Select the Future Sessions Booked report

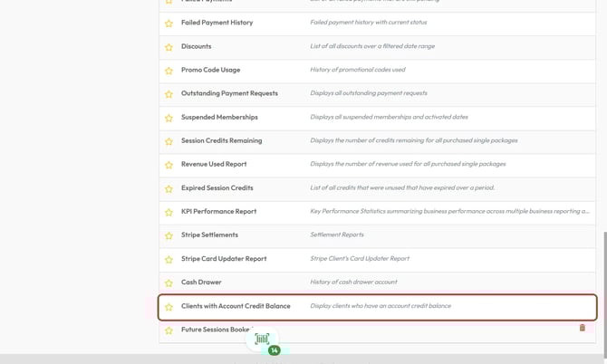213,330
